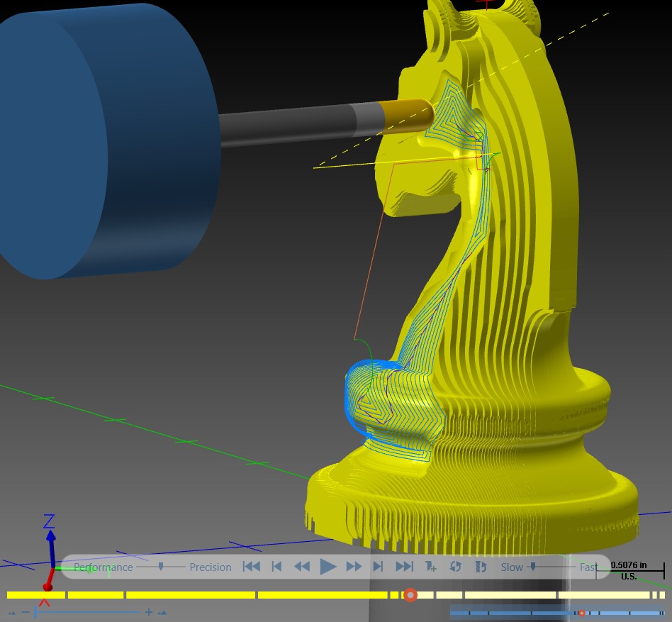The height and width of the screenshot is (622, 672).
Task: Click the red marker on the blue overview bar
Action: [581, 613]
